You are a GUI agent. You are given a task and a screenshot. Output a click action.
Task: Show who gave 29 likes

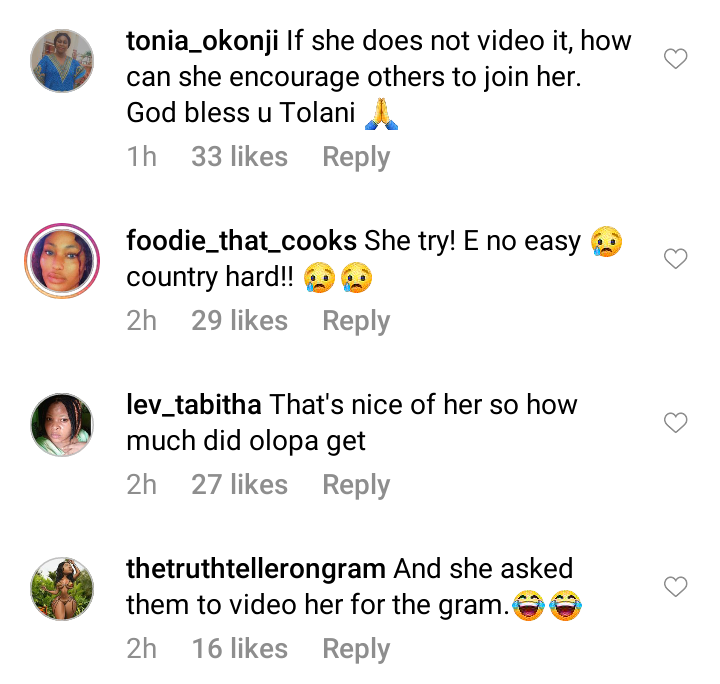tap(239, 321)
